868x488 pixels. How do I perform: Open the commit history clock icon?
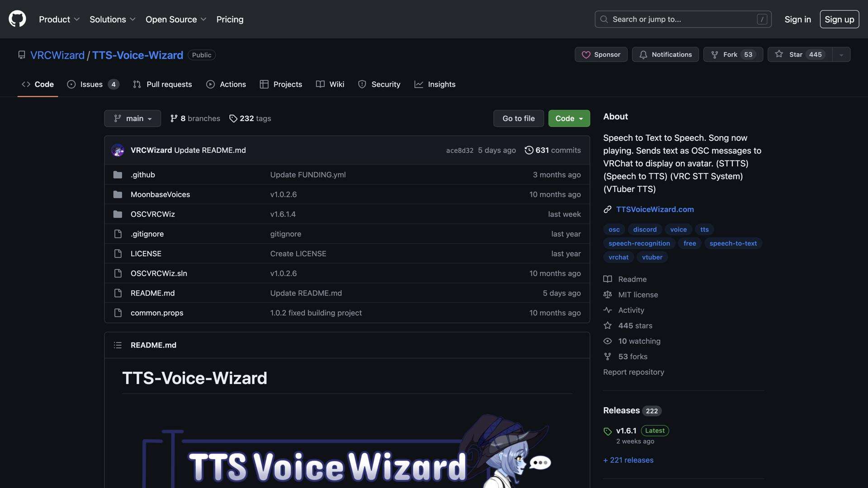tap(529, 150)
